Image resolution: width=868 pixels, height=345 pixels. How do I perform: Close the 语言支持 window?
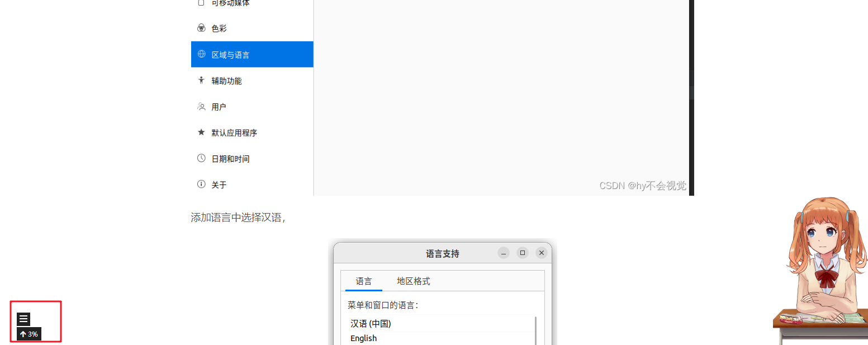541,253
